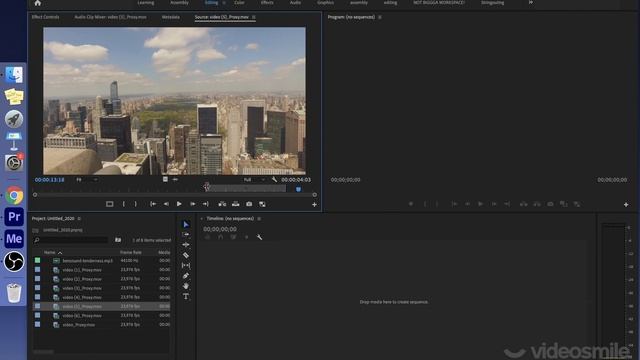
Task: Click the Project panel search field
Action: pos(70,240)
